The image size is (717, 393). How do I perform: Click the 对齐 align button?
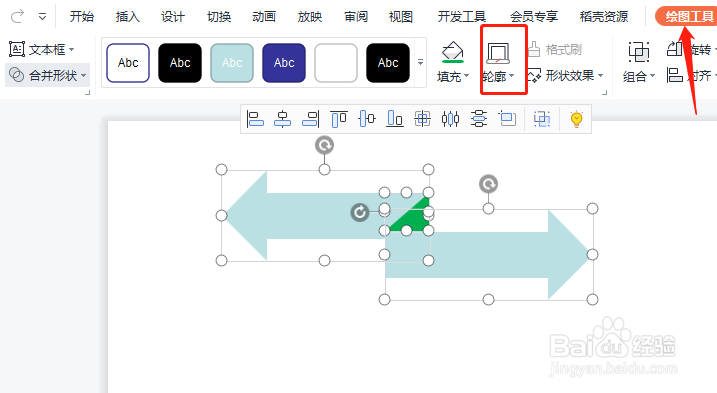pyautogui.click(x=691, y=75)
